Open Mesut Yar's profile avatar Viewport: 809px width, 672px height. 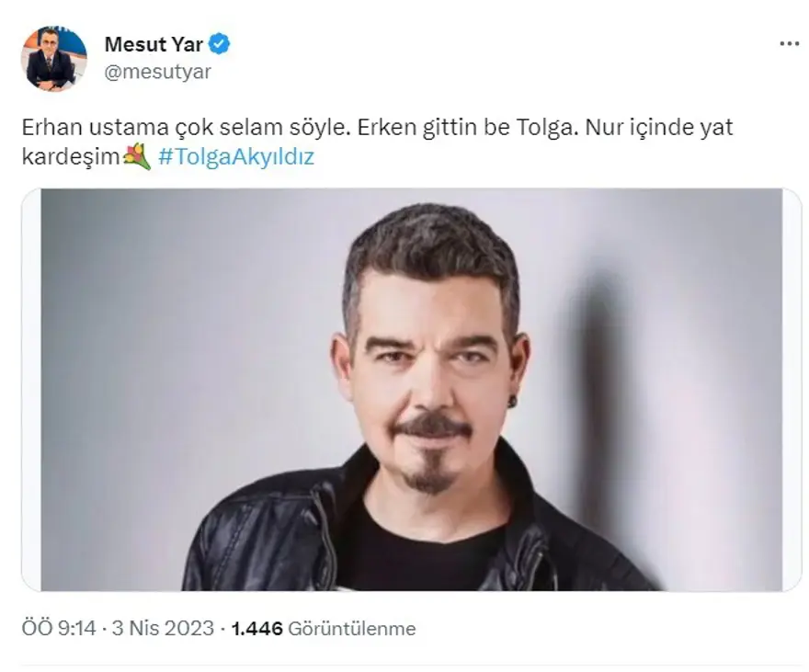53,58
